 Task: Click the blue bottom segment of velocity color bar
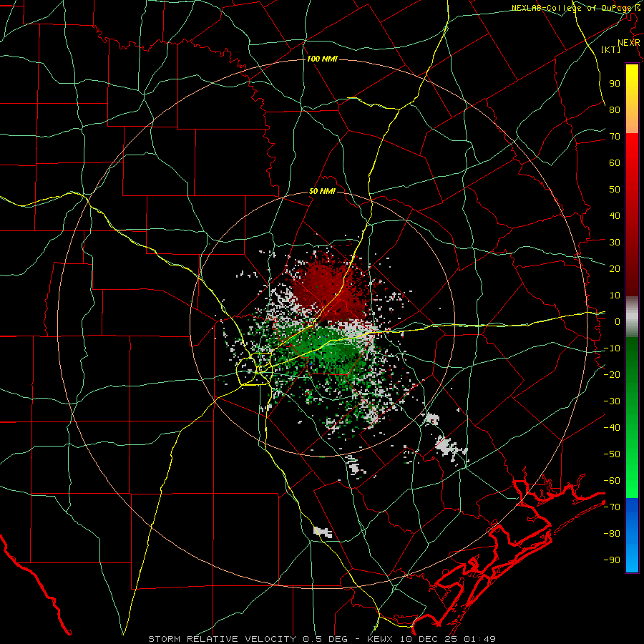[x=632, y=535]
